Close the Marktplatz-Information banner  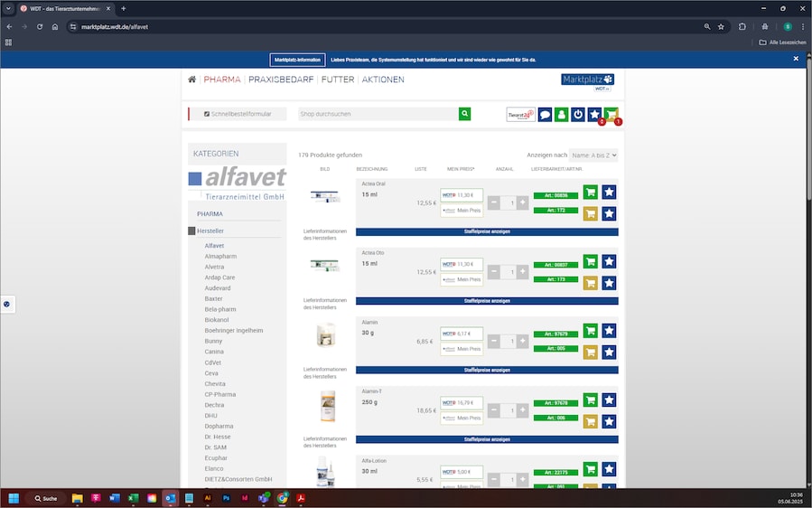[796, 59]
